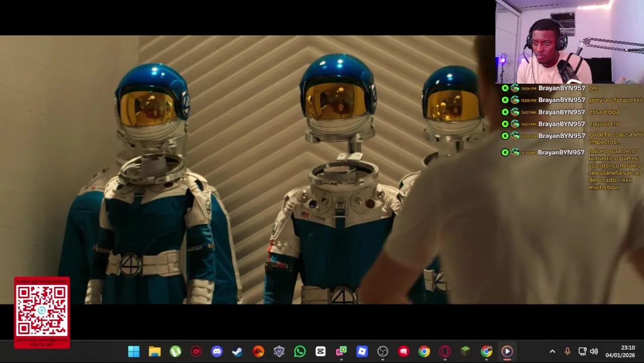Viewport: 644px width, 363px height.
Task: Open WhatsApp from the taskbar
Action: click(300, 351)
